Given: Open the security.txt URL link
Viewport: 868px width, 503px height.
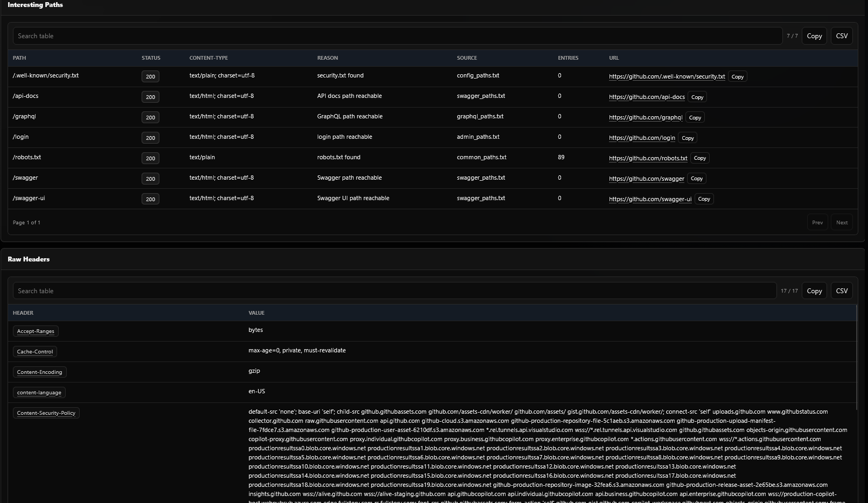Looking at the screenshot, I should tap(667, 76).
